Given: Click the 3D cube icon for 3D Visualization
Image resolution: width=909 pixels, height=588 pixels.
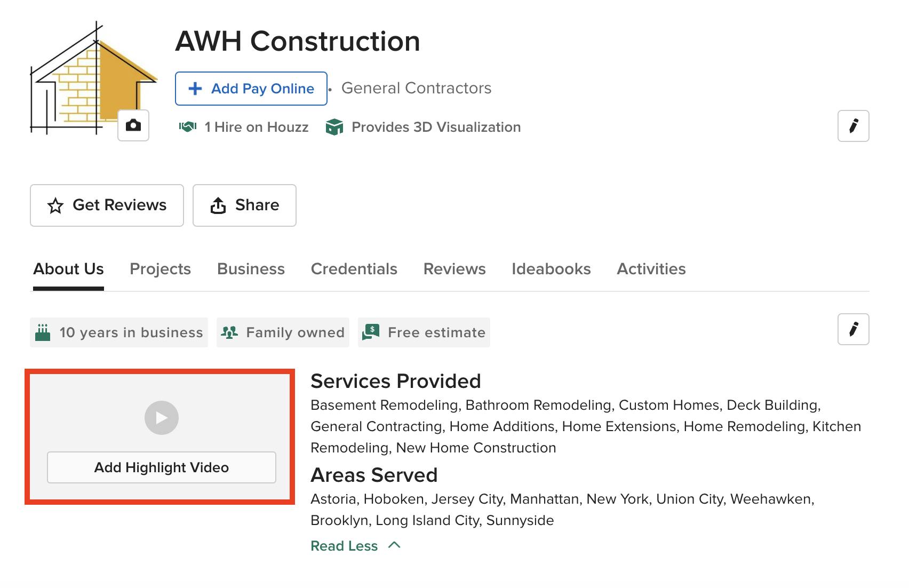Looking at the screenshot, I should tap(334, 127).
